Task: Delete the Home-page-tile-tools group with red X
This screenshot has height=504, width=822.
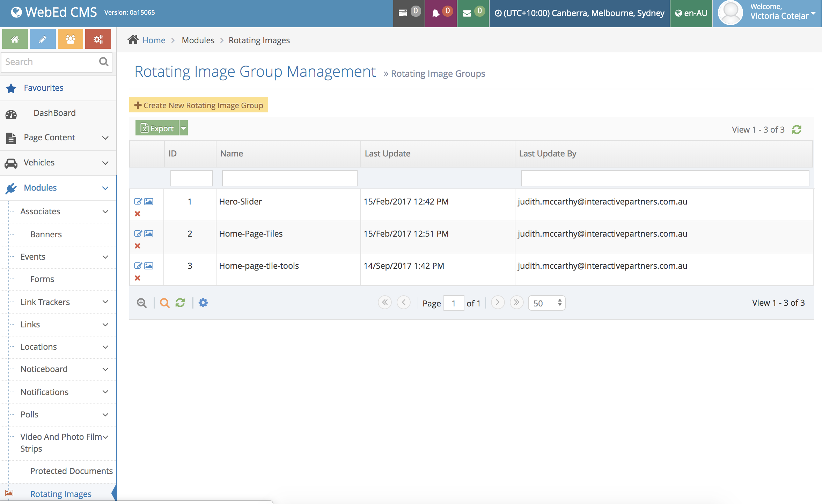Action: coord(138,278)
